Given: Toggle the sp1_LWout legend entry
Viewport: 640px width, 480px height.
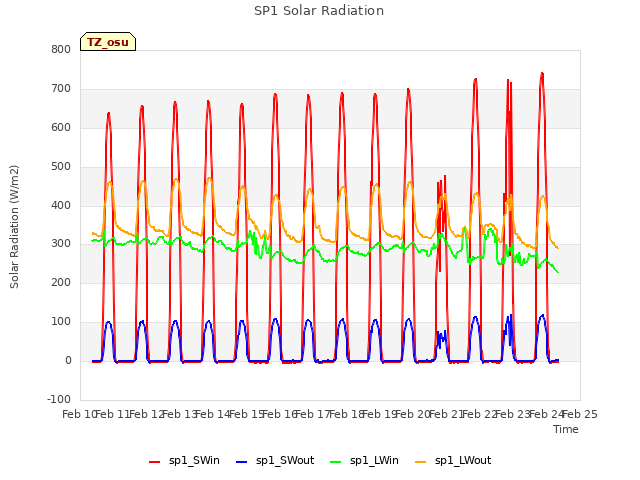Looking at the screenshot, I should coord(453,461).
